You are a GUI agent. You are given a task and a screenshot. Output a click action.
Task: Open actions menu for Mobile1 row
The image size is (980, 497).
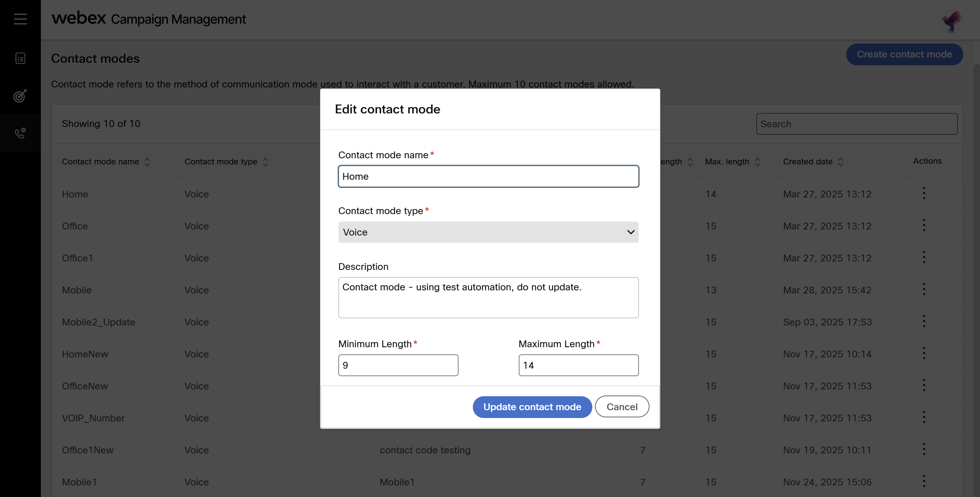coord(924,481)
